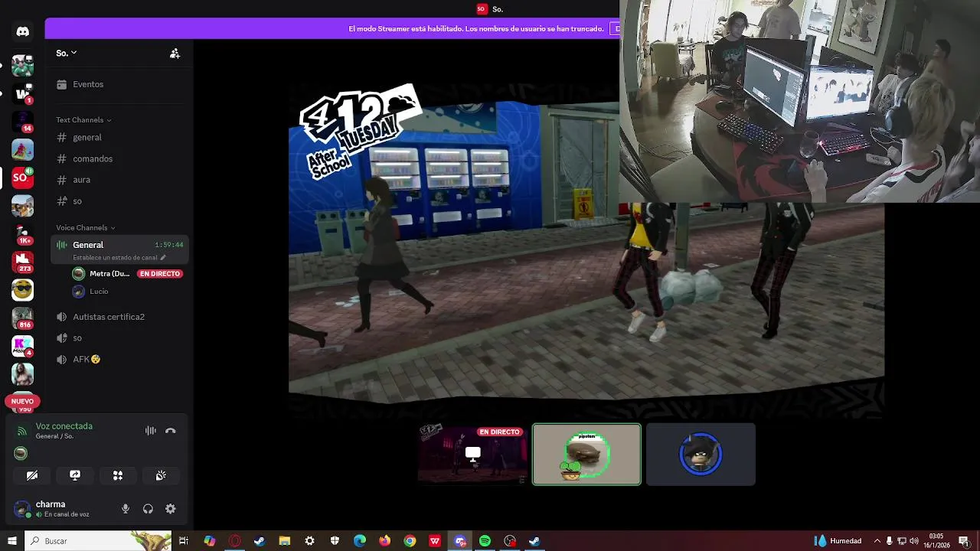Click the NUEVO unread indicator pill
Viewport: 980px width, 551px height.
pyautogui.click(x=22, y=401)
